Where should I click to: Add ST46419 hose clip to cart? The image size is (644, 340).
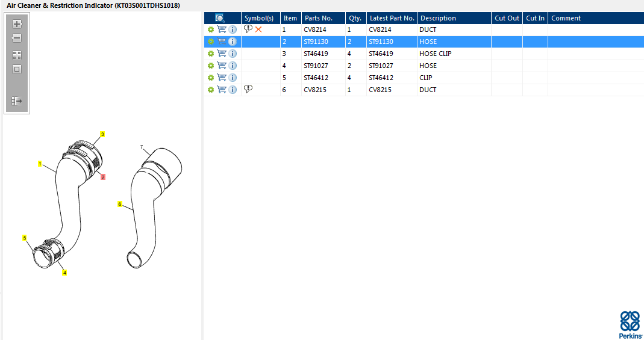click(222, 54)
